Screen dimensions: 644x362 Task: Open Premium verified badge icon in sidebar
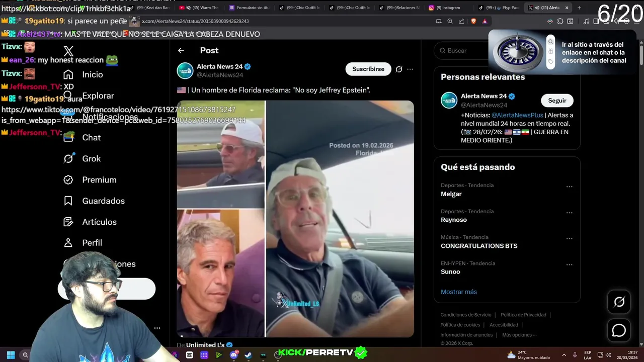68,179
